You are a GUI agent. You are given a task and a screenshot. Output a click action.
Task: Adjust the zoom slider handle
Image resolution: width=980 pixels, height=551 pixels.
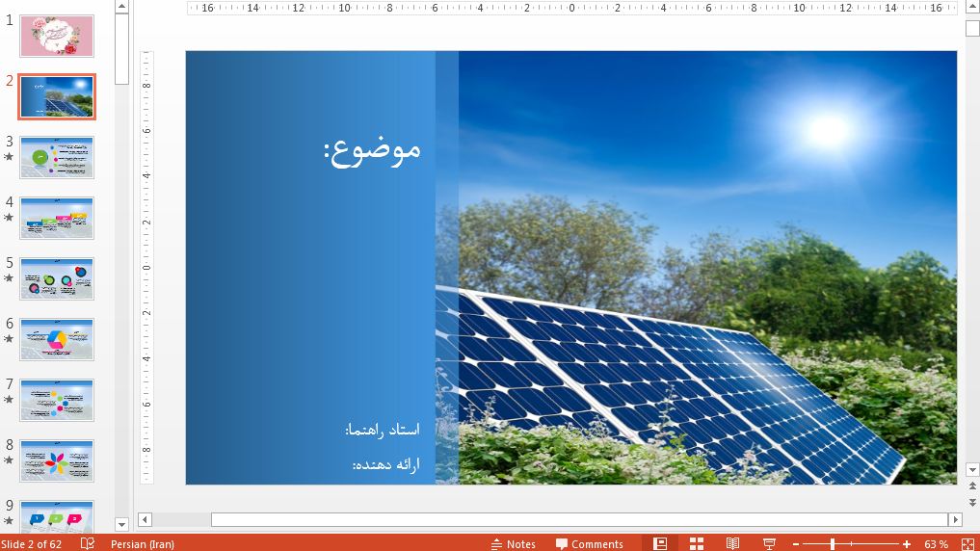point(832,544)
